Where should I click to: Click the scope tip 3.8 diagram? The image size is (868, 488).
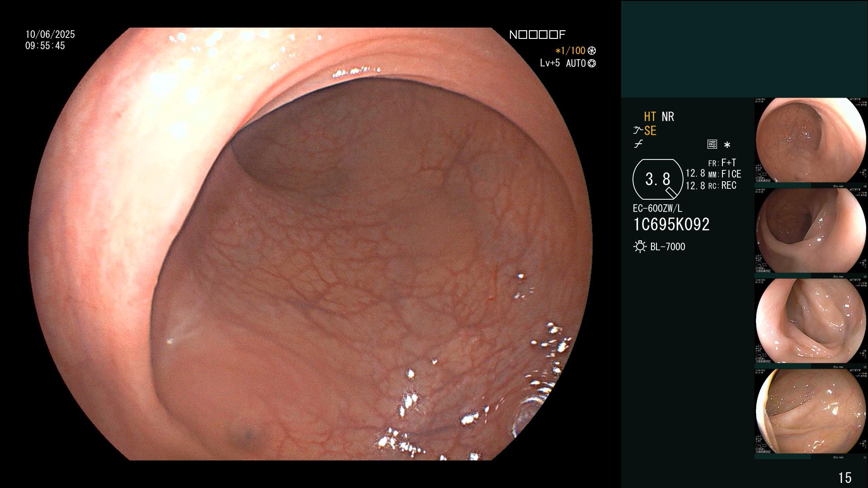pyautogui.click(x=658, y=179)
